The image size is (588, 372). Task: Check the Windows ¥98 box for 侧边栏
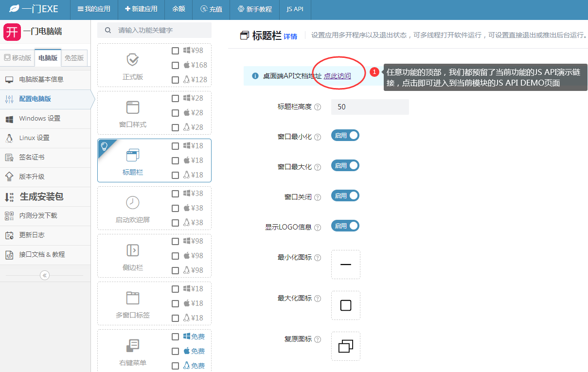(175, 241)
